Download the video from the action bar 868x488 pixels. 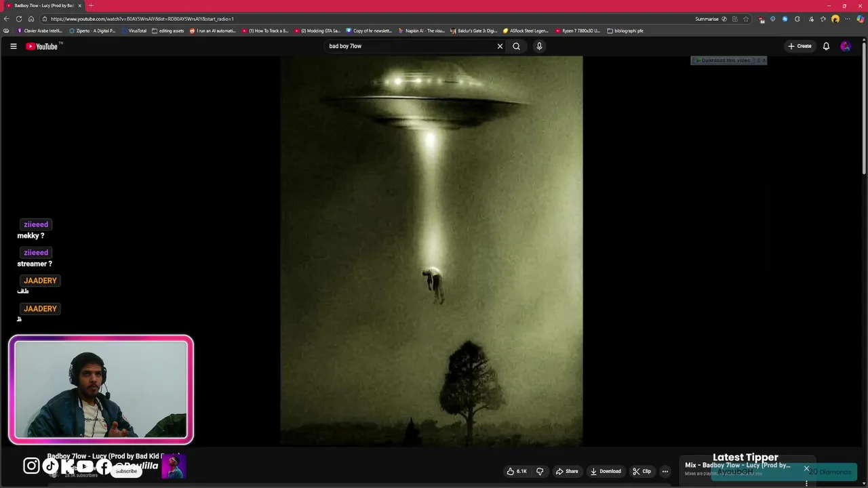[x=606, y=471]
